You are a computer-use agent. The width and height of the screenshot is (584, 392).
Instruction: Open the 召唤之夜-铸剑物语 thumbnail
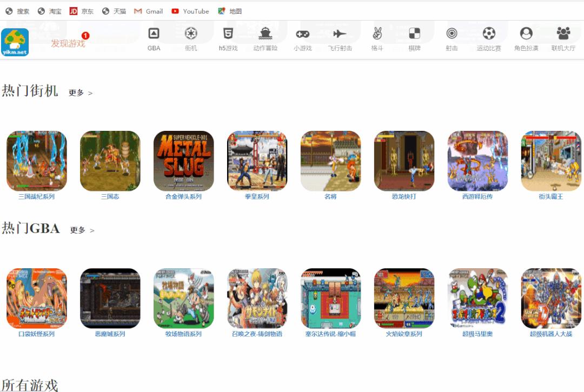pos(257,298)
